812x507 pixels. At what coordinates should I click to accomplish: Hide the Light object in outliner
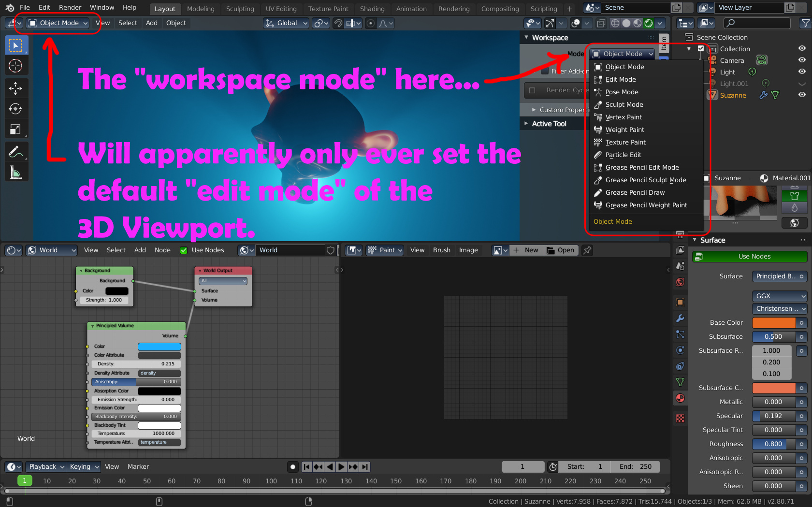coord(802,72)
